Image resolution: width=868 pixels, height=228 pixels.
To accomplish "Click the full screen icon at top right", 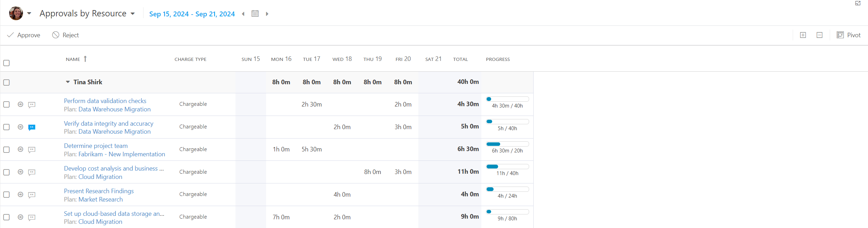I will click(x=858, y=3).
